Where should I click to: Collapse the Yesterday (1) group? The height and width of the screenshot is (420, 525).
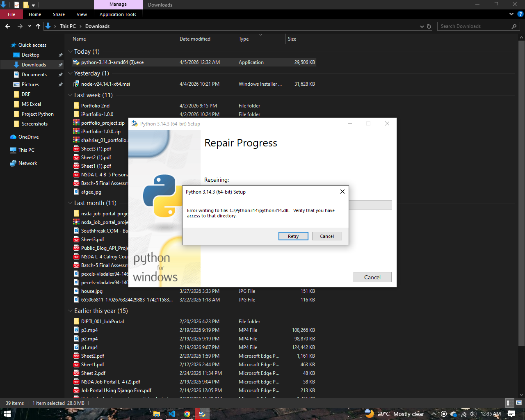pos(70,73)
